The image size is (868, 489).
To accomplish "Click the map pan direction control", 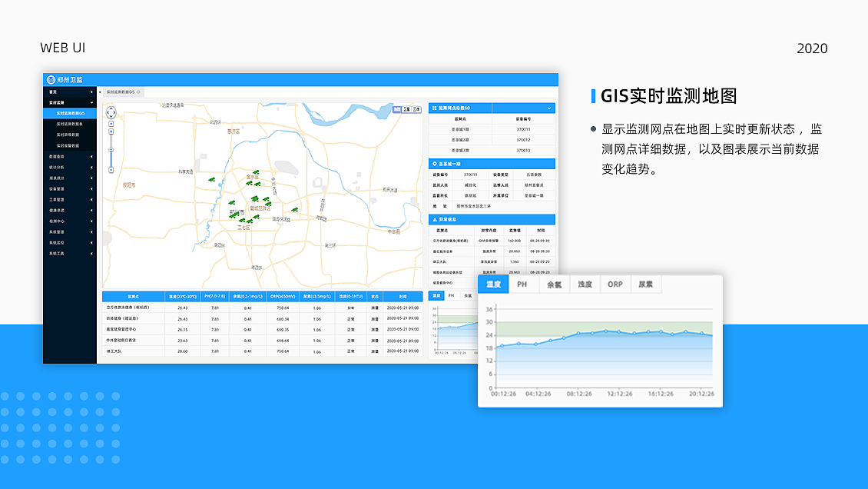I will [x=111, y=112].
